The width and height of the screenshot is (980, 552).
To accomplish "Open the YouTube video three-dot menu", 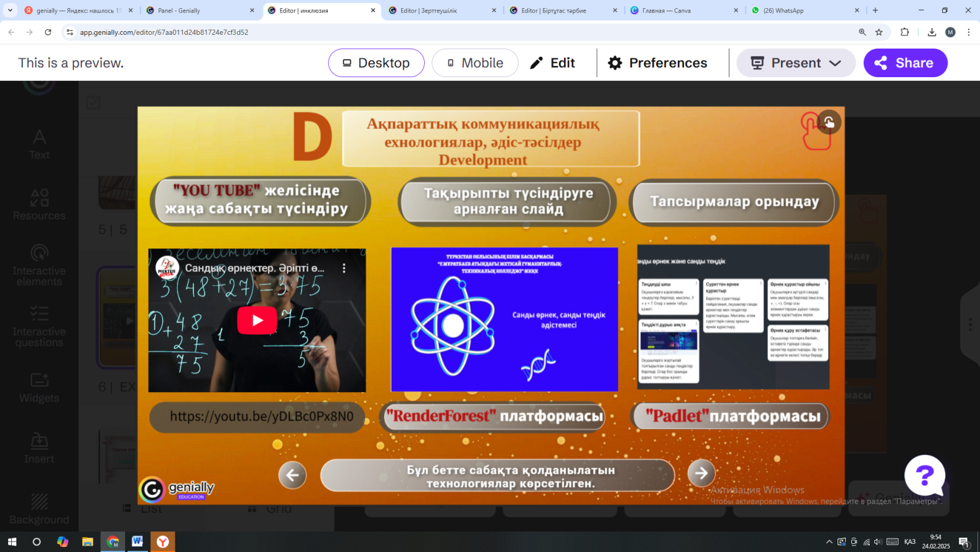I will [344, 268].
